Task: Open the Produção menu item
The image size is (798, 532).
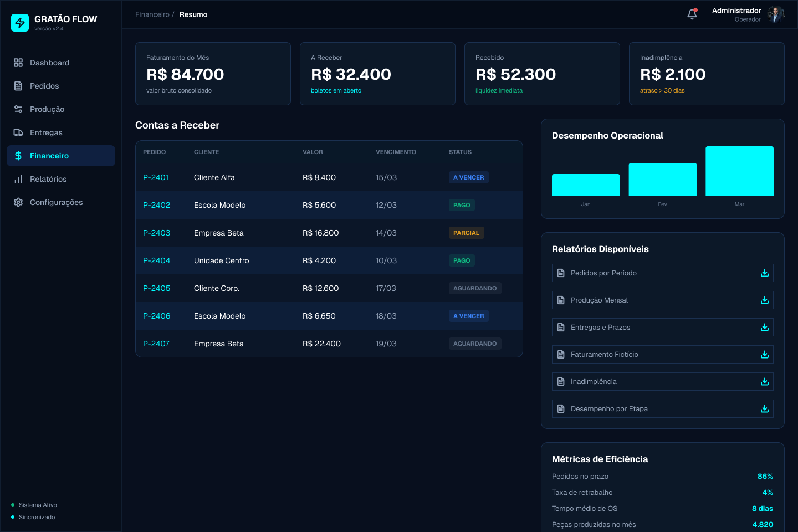Action: (x=61, y=109)
